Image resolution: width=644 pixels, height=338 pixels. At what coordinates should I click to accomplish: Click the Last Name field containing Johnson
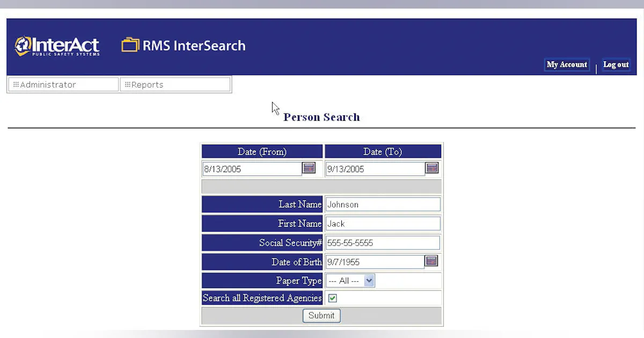pos(383,204)
